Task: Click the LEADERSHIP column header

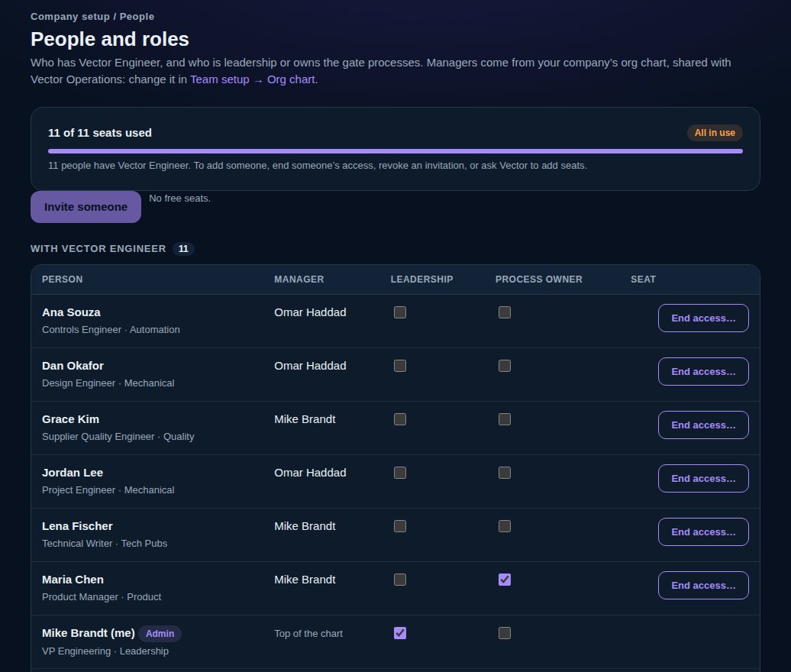Action: click(421, 279)
